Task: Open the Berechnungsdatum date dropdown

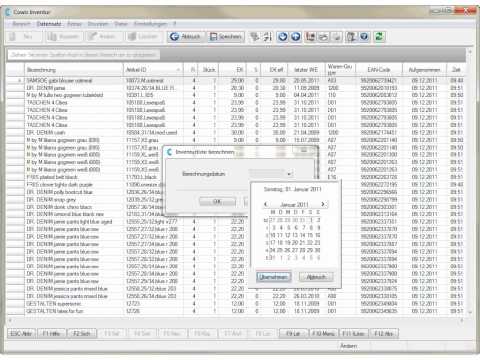Action: [x=289, y=174]
